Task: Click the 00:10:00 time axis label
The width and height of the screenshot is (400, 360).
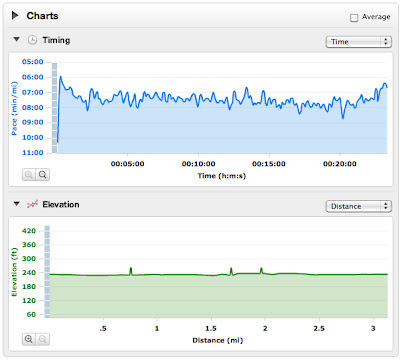Action: [x=198, y=164]
